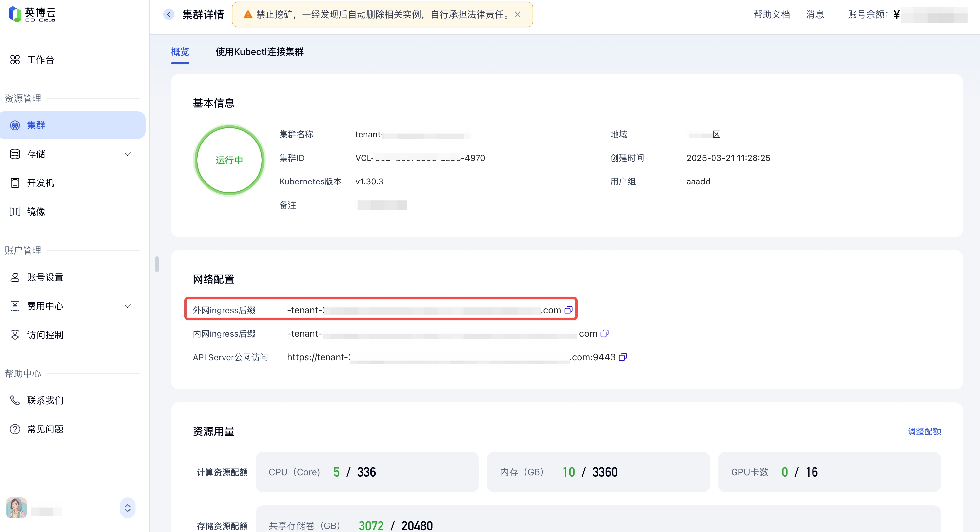Switch to 使用Kubectl连接集群 tab

[x=260, y=52]
